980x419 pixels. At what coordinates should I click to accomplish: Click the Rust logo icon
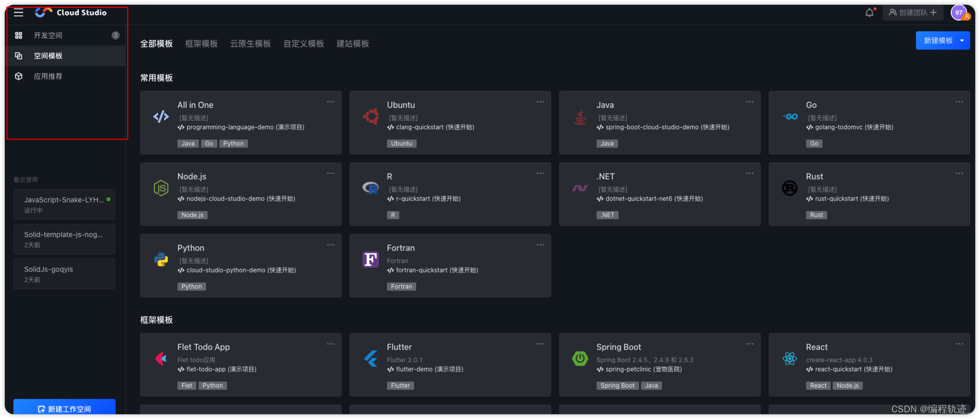tap(790, 188)
